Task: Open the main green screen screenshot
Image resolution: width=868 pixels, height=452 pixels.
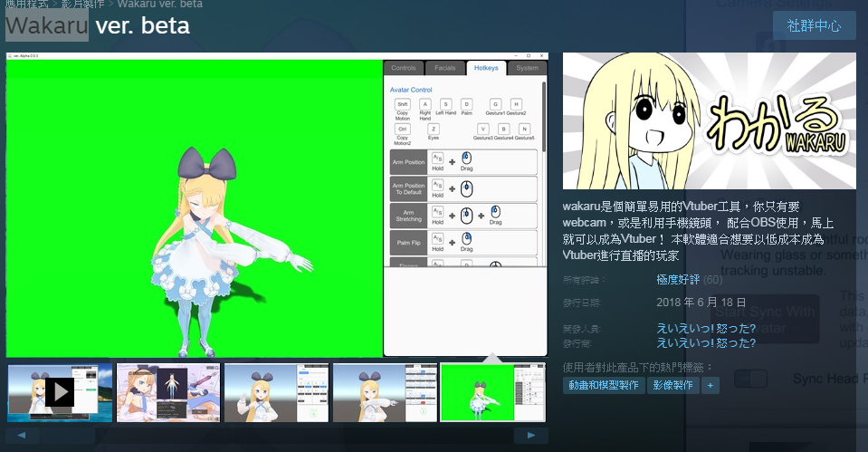Action: pos(277,205)
